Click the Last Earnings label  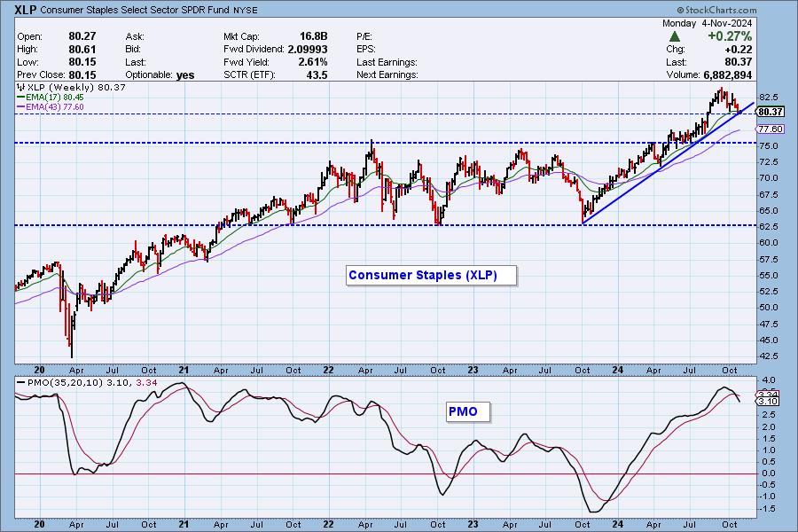pyautogui.click(x=387, y=62)
